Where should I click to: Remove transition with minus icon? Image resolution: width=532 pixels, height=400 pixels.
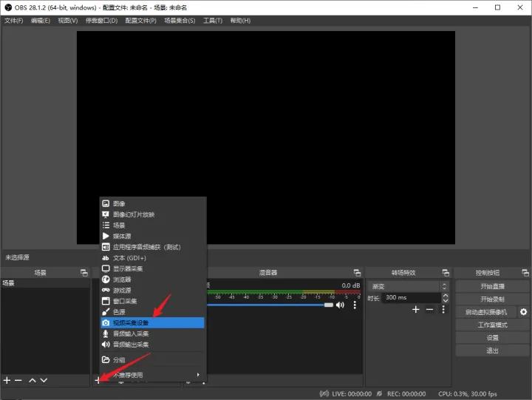(x=429, y=309)
